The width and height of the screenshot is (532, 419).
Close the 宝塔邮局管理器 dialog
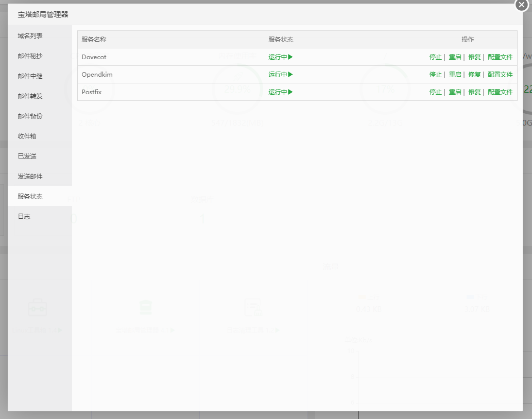(522, 5)
